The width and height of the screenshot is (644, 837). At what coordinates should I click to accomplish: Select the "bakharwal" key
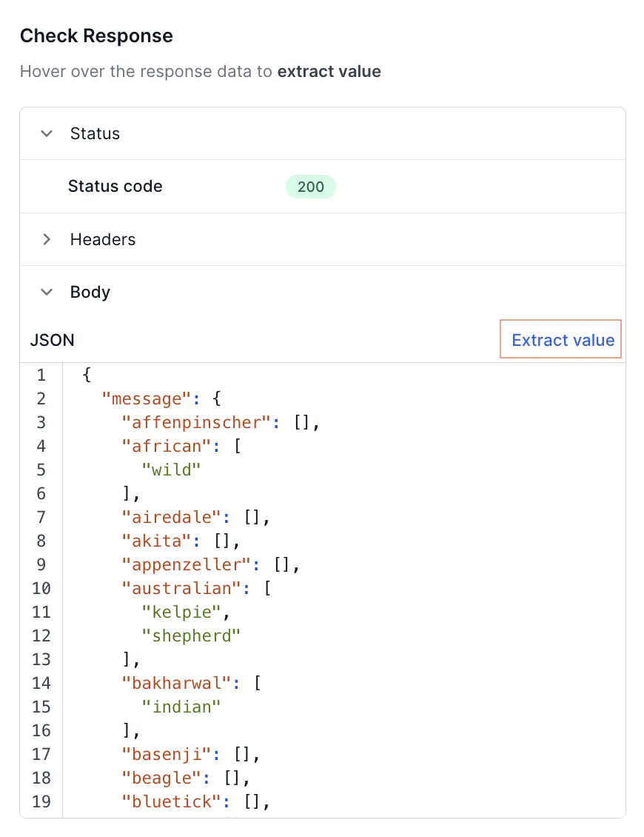[x=176, y=683]
